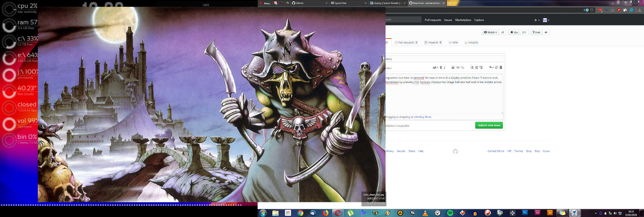Click the Submit new issue button
The width and height of the screenshot is (644, 217).
pyautogui.click(x=489, y=125)
